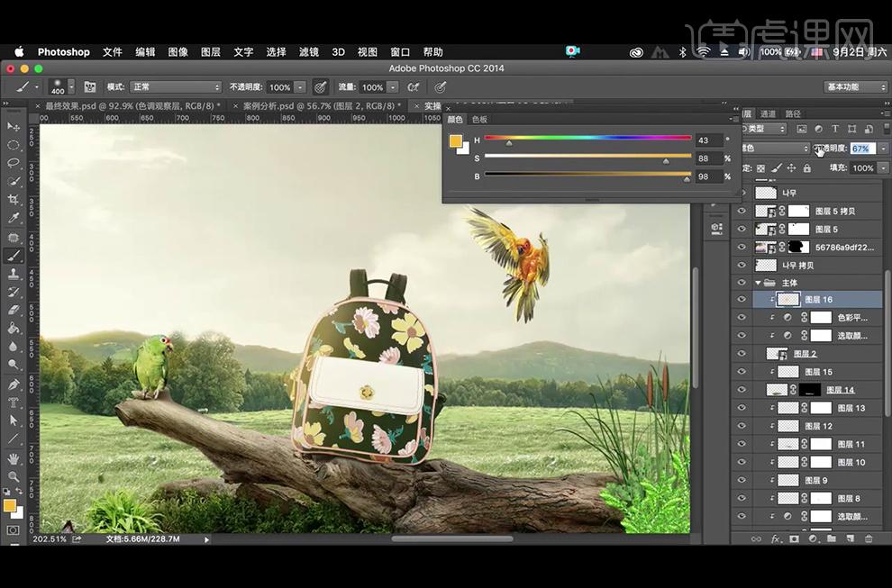Select the Eraser tool
Viewport: 892px width, 588px height.
coord(14,310)
